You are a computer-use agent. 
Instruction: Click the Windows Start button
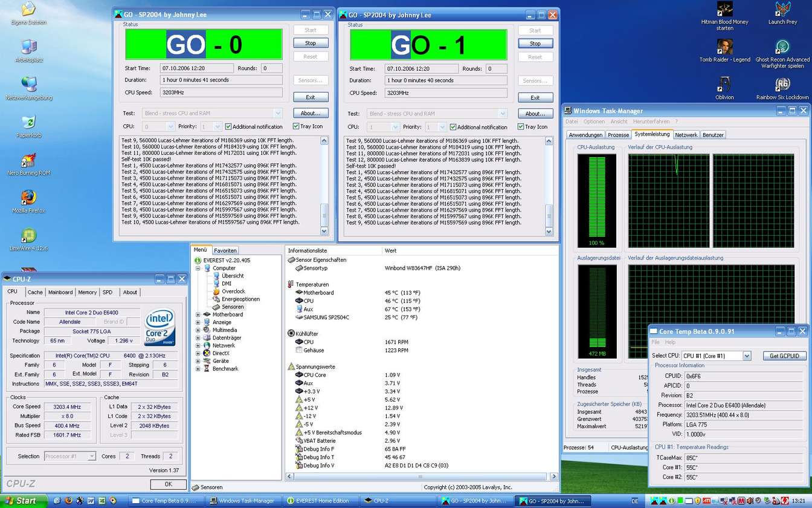pos(23,501)
